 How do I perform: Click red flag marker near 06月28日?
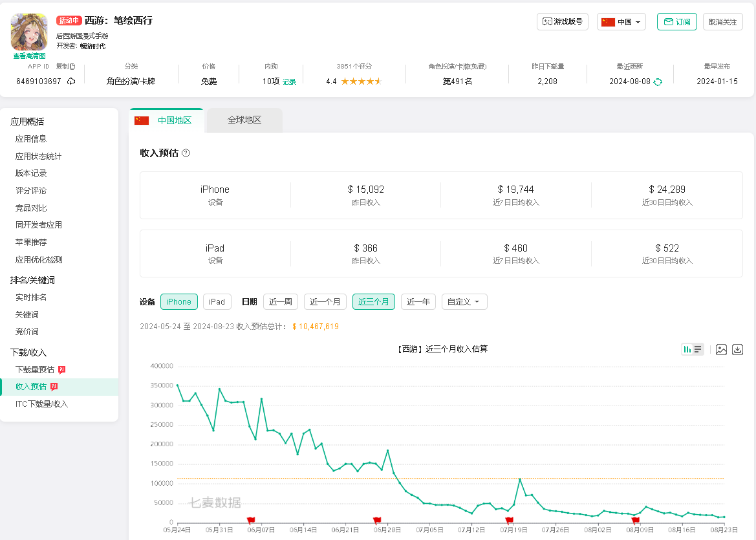[377, 520]
